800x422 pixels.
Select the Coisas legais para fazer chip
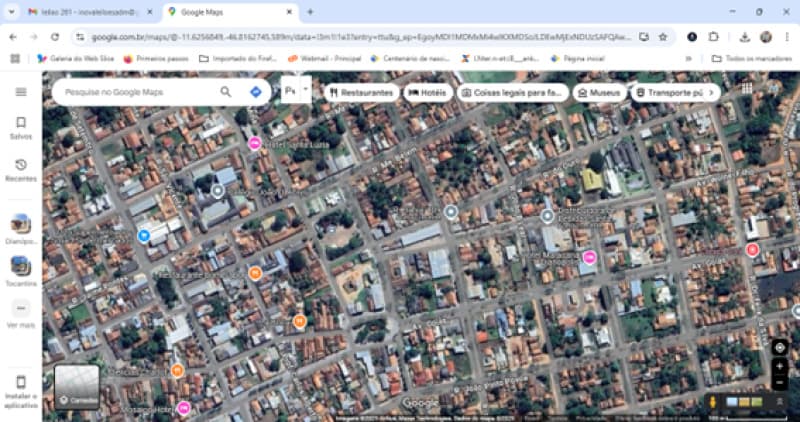click(x=513, y=93)
